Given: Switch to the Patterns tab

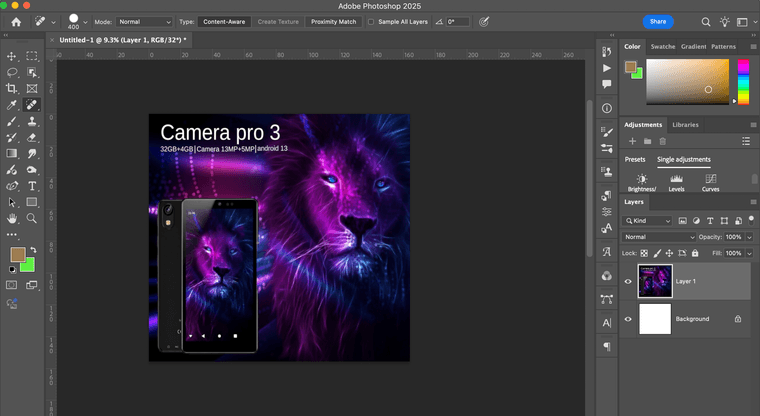Looking at the screenshot, I should pos(724,47).
